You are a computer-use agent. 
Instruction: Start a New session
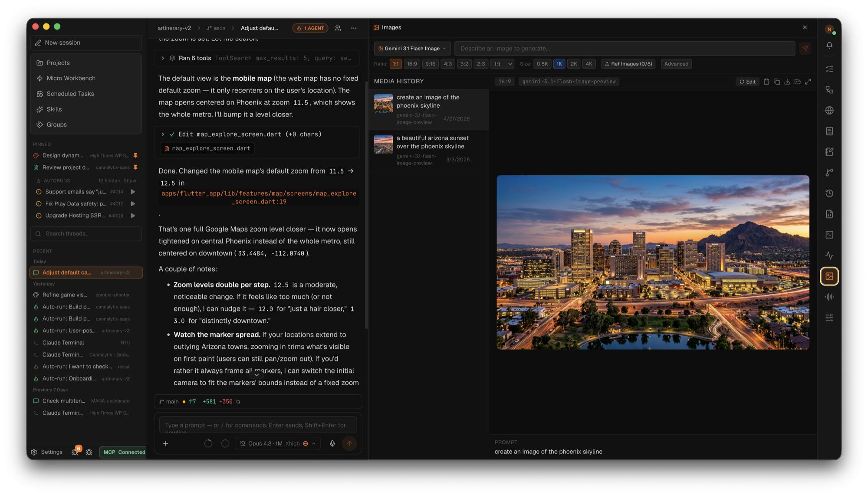(x=86, y=43)
